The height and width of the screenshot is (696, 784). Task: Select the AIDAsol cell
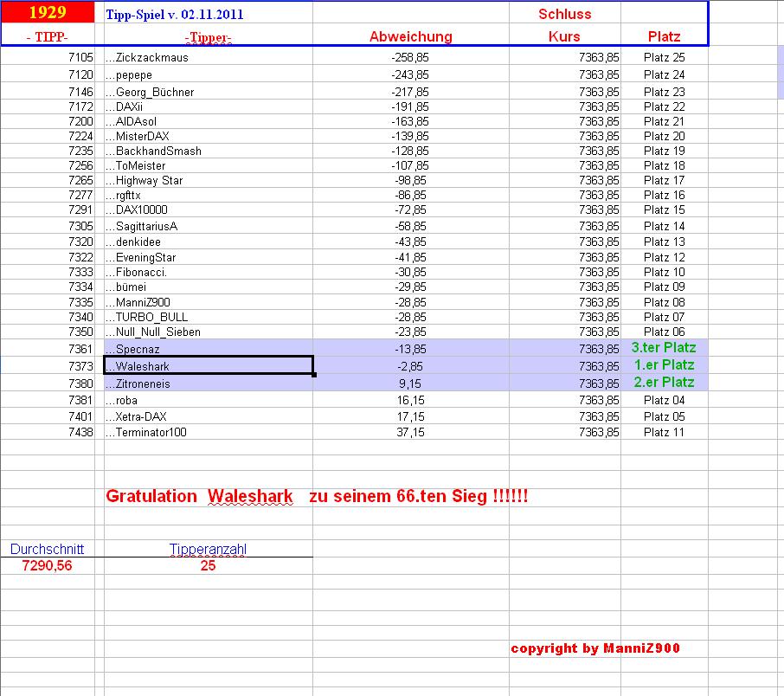point(208,121)
